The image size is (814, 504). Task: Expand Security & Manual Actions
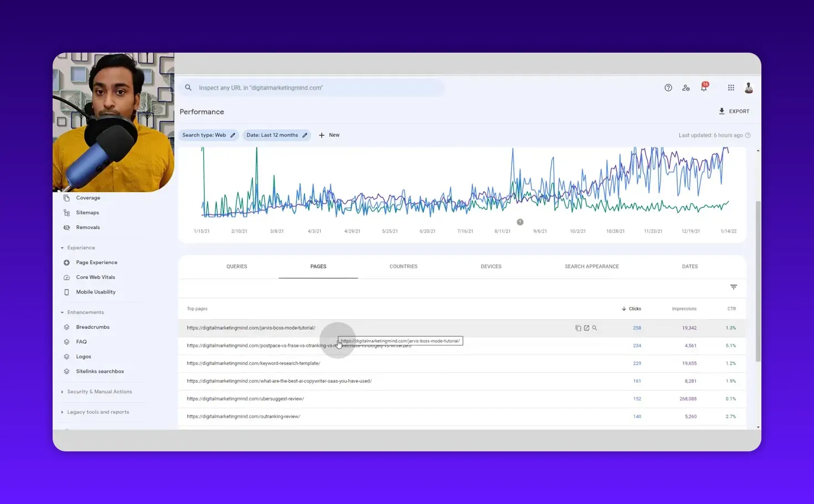(100, 392)
